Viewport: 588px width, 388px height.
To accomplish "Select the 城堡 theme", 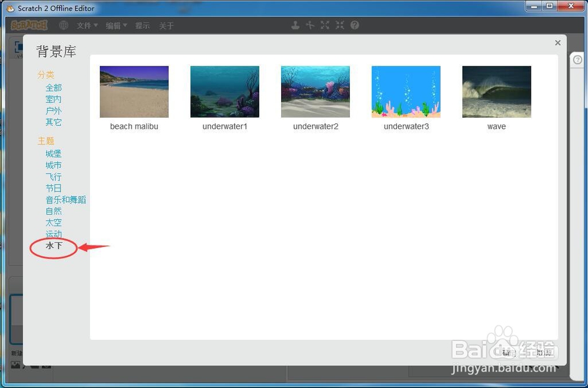I will [x=54, y=153].
